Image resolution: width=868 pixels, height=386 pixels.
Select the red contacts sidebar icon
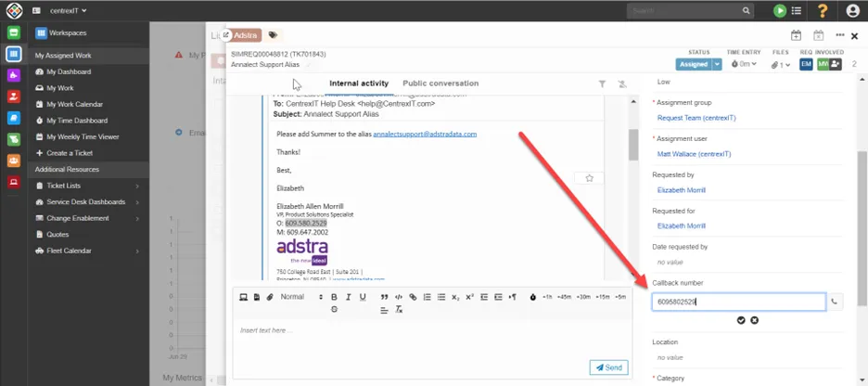coord(14,96)
